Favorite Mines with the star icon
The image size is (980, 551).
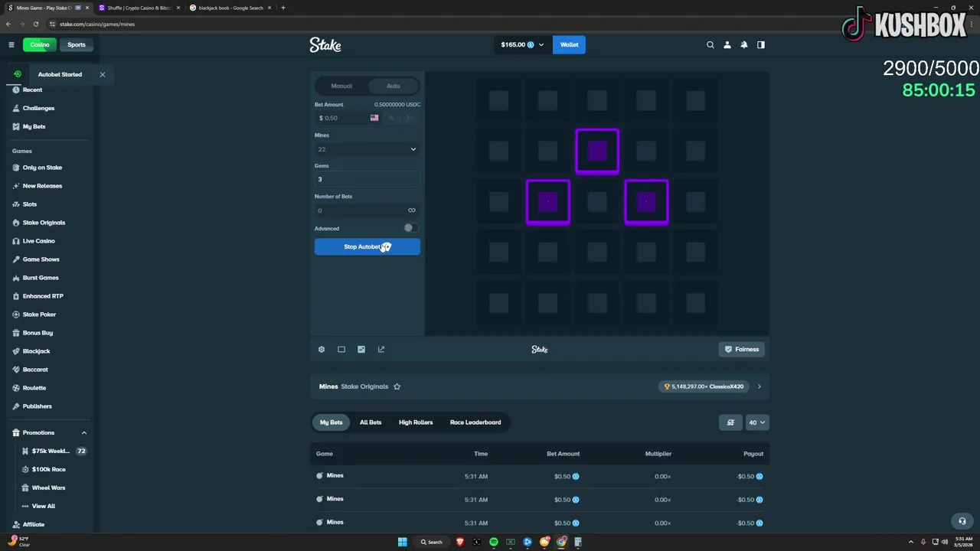pyautogui.click(x=397, y=386)
